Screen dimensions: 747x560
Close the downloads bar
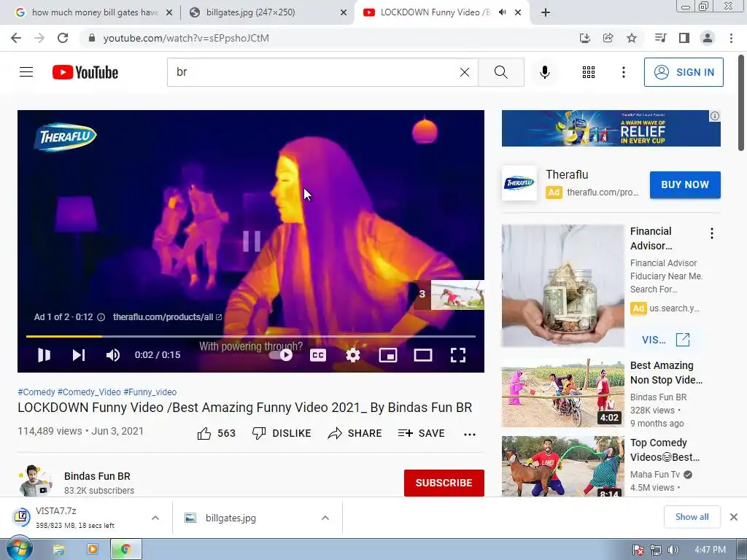pyautogui.click(x=734, y=517)
